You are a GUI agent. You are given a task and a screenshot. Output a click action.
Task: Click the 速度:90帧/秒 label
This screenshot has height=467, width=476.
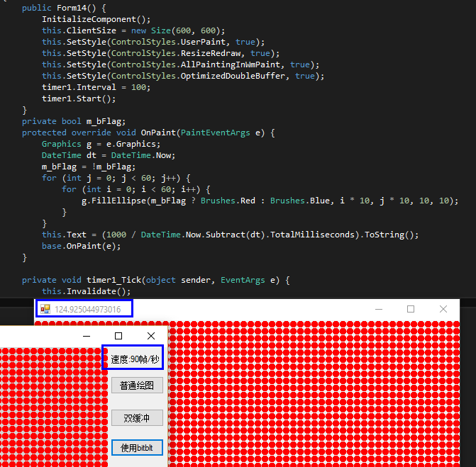(135, 359)
